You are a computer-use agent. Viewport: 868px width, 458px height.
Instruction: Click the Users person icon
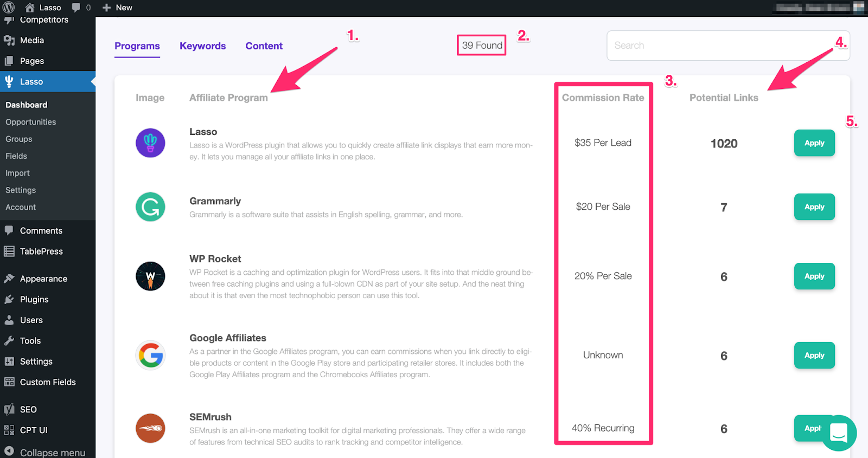point(9,320)
